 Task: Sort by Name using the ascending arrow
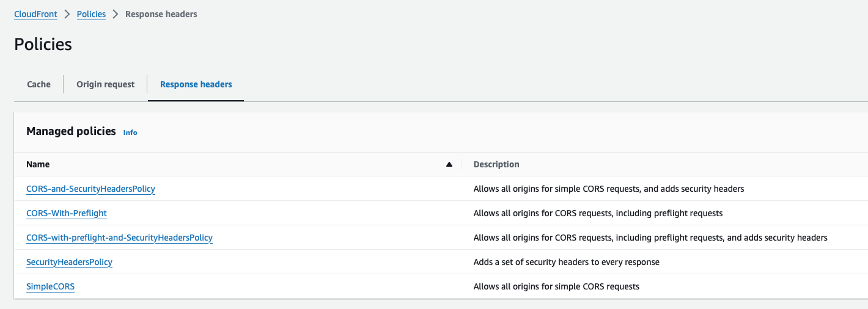[449, 164]
